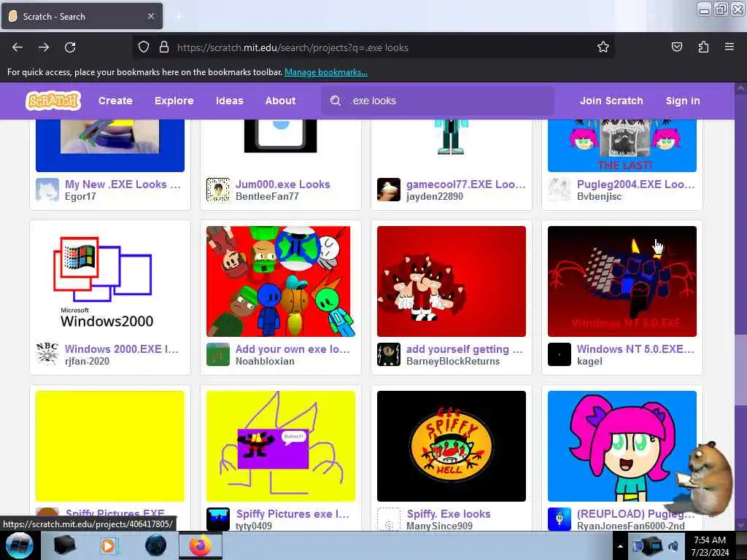Click the padlock site info icon
Image resolution: width=747 pixels, height=560 pixels.
pos(164,47)
